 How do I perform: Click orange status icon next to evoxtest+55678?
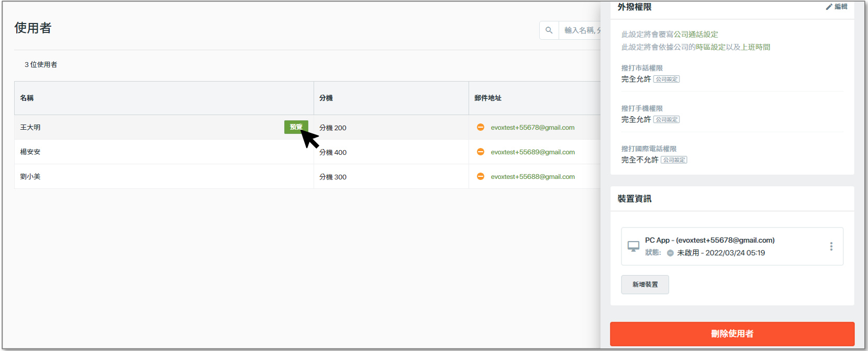tap(481, 127)
